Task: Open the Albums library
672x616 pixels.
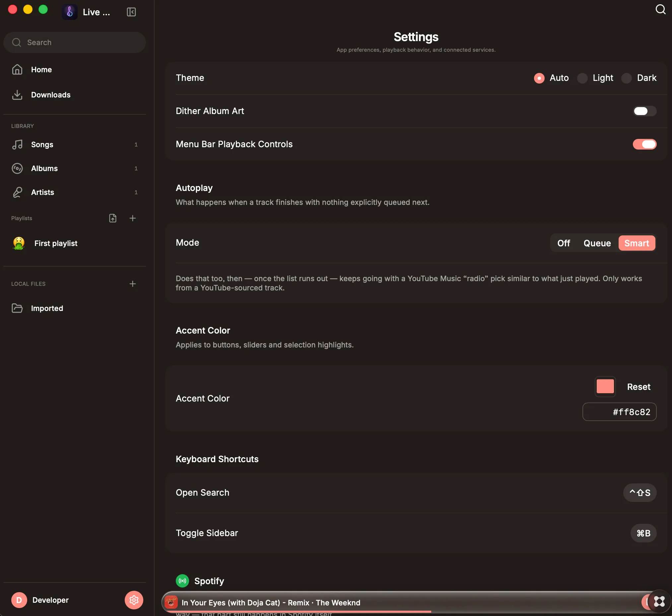Action: click(x=74, y=169)
